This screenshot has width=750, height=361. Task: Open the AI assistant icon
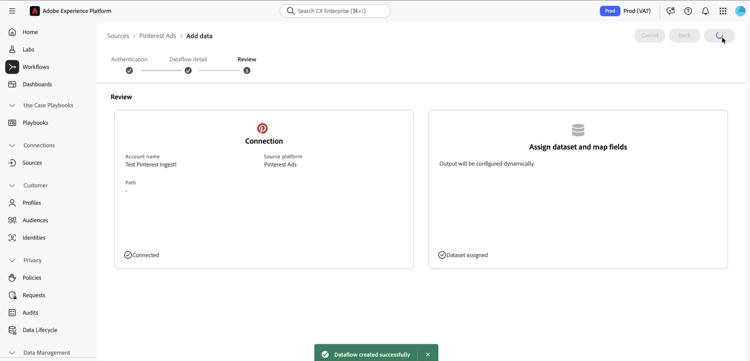[x=671, y=11]
